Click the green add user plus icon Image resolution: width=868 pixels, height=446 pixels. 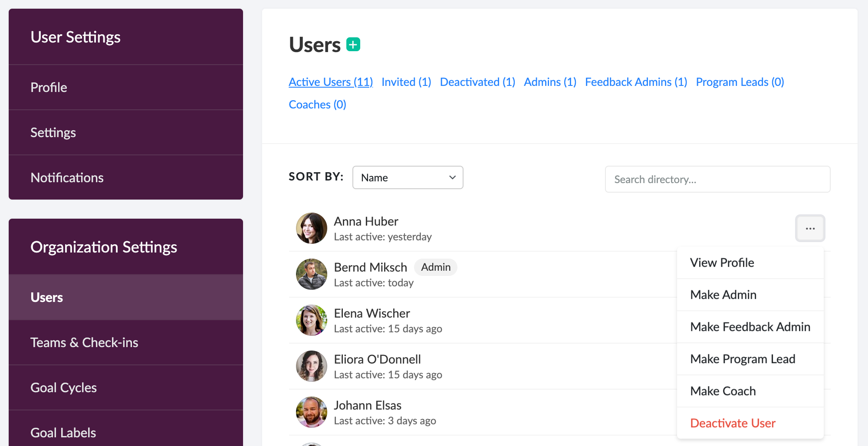353,44
